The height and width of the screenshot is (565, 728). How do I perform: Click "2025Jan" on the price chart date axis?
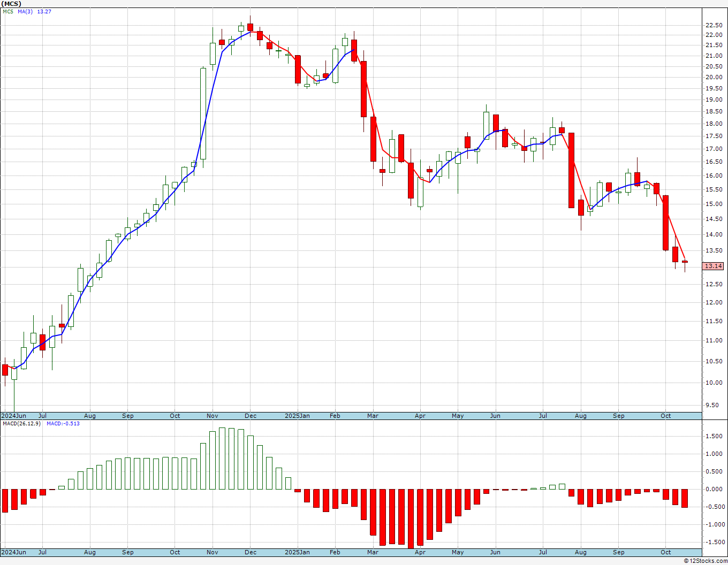coord(297,416)
